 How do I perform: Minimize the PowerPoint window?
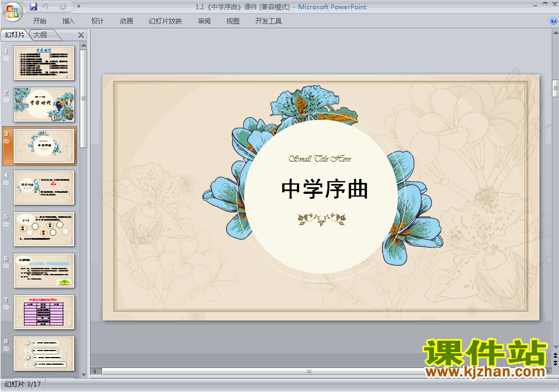click(x=535, y=5)
